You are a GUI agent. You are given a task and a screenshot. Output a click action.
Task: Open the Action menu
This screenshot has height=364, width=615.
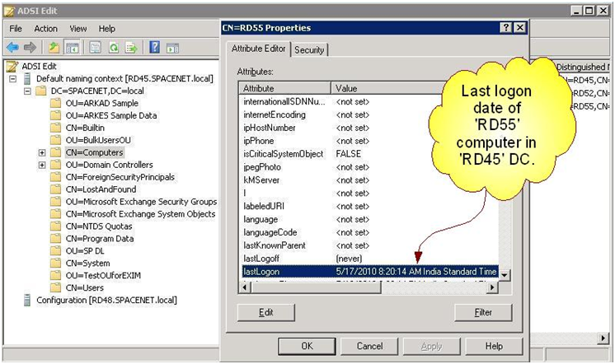pos(45,29)
